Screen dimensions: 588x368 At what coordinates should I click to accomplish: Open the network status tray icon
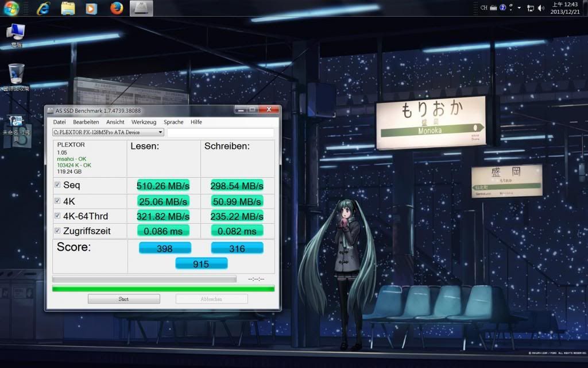pos(531,8)
